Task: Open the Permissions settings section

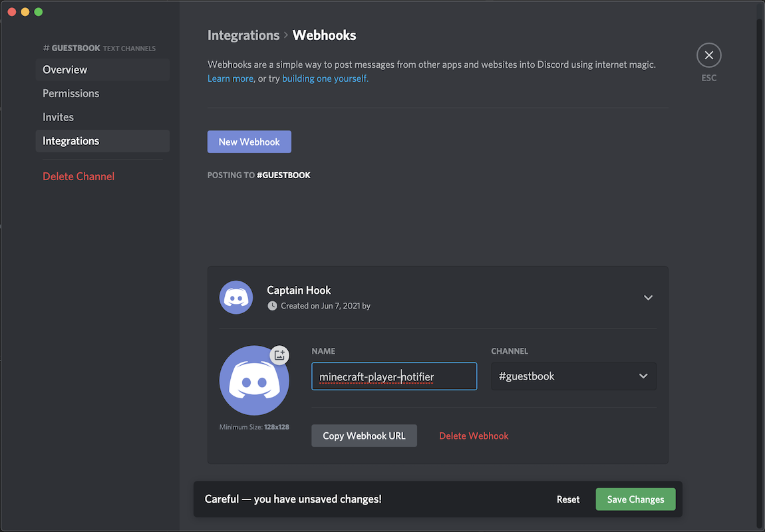Action: (102, 93)
